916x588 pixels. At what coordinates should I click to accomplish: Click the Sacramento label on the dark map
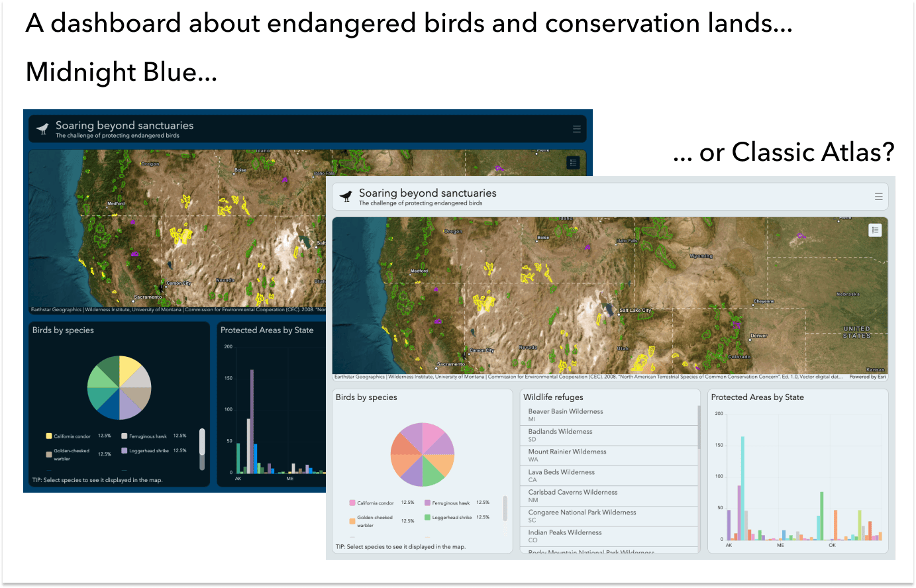tap(148, 297)
